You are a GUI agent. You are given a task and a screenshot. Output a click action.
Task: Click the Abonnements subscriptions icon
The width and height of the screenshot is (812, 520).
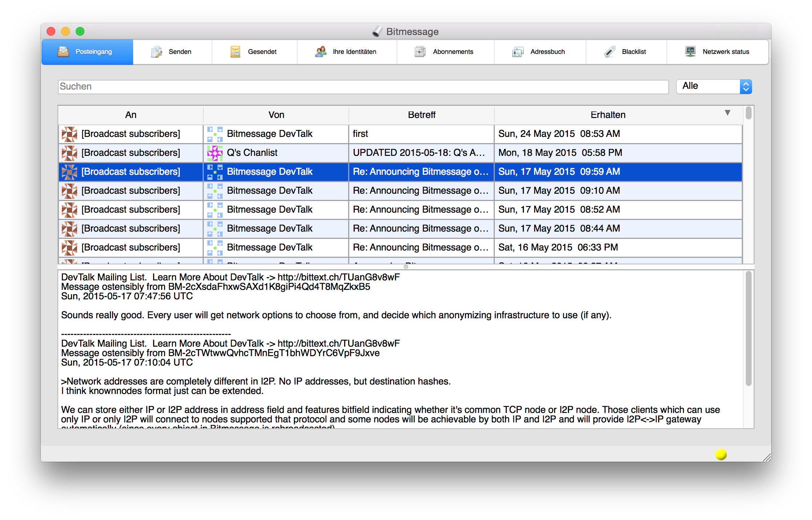pos(420,52)
